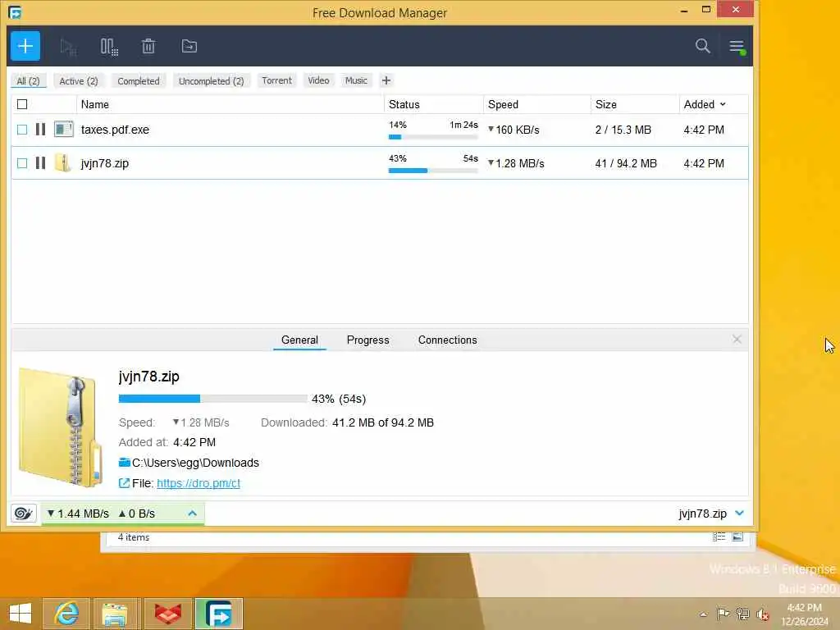Pause the jvjn78.zip download

(x=40, y=163)
